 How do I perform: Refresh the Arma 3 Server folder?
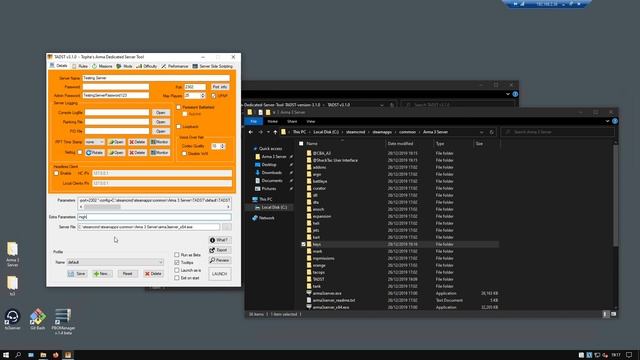tap(491, 132)
